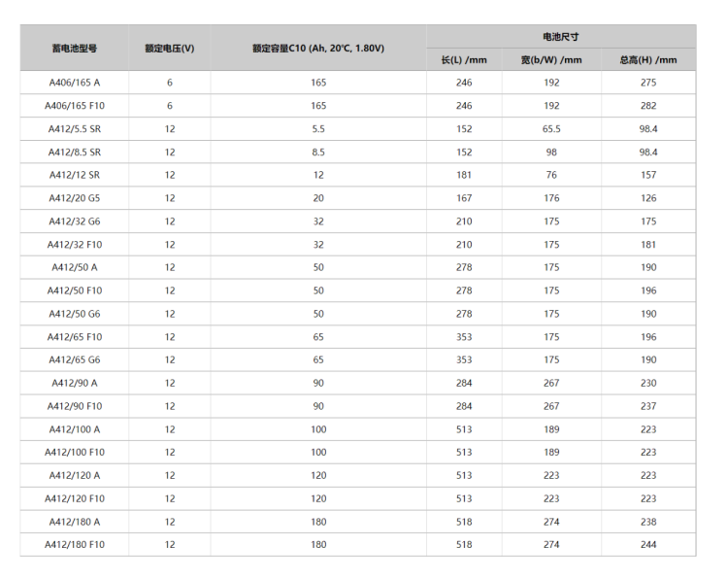Click the 电池尺寸 header cell

point(561,37)
